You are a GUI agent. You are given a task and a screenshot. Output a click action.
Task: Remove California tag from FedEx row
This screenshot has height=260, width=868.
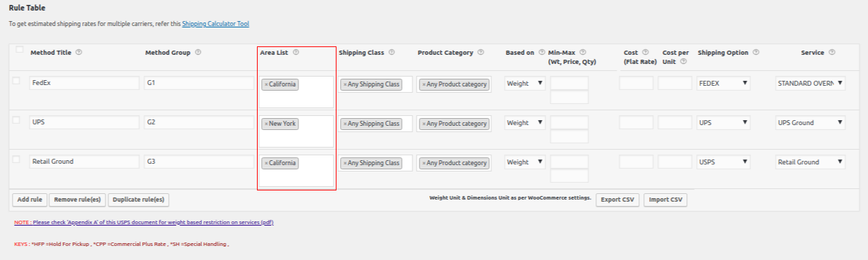click(x=265, y=84)
